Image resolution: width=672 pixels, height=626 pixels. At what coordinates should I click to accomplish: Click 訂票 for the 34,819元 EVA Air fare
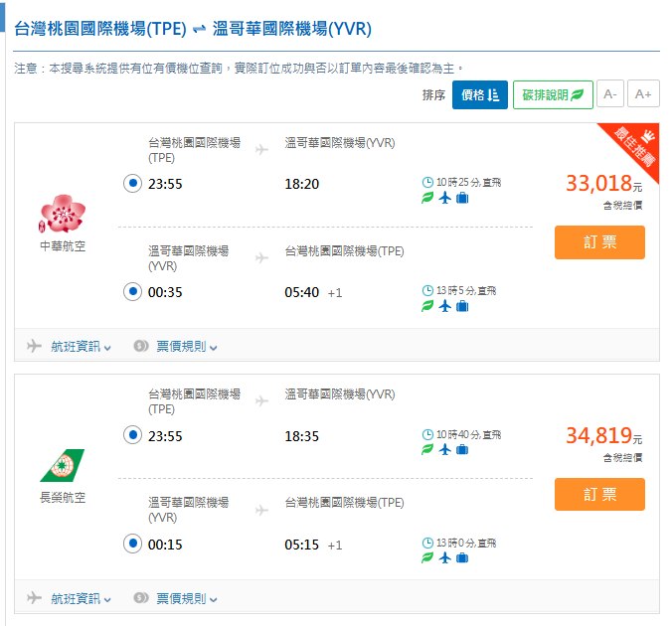pos(599,495)
